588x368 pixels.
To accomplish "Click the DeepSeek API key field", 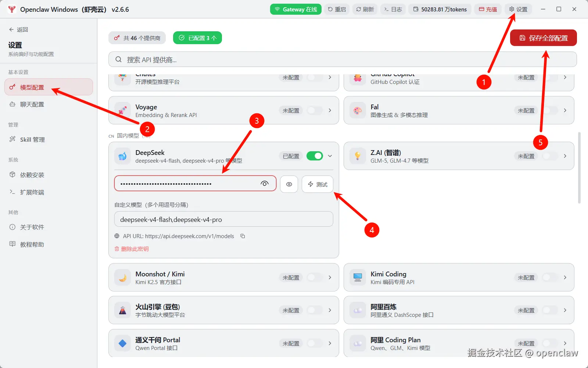I will point(195,184).
